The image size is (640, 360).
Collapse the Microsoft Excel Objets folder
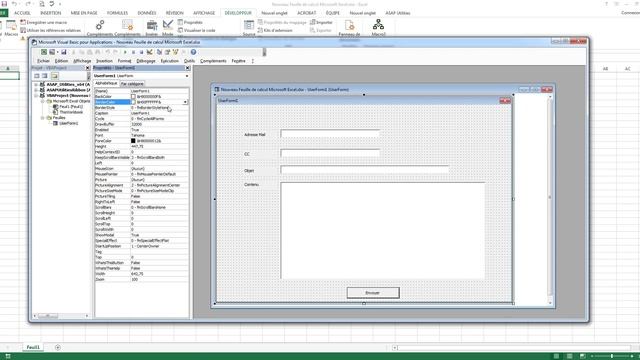42,101
